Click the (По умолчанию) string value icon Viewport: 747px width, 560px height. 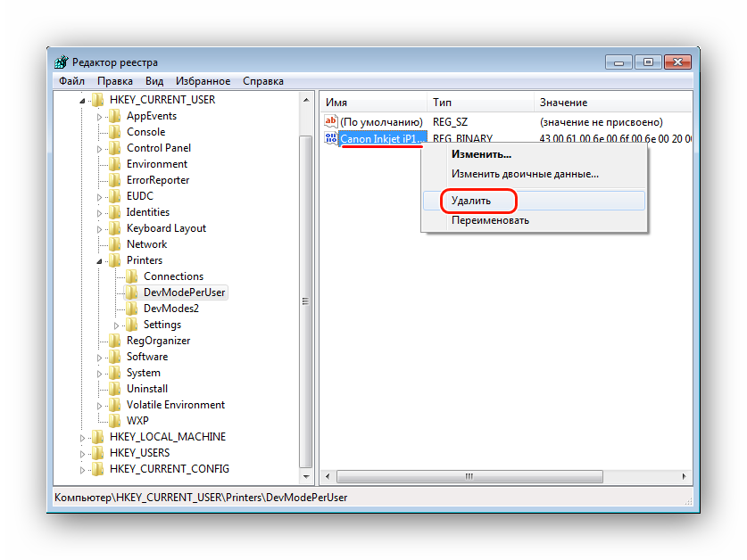(331, 121)
